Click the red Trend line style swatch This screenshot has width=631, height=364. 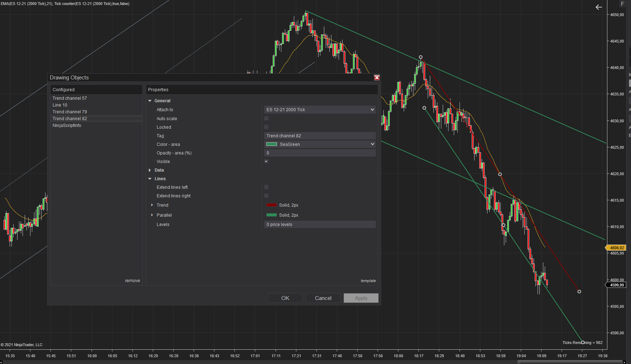click(272, 205)
